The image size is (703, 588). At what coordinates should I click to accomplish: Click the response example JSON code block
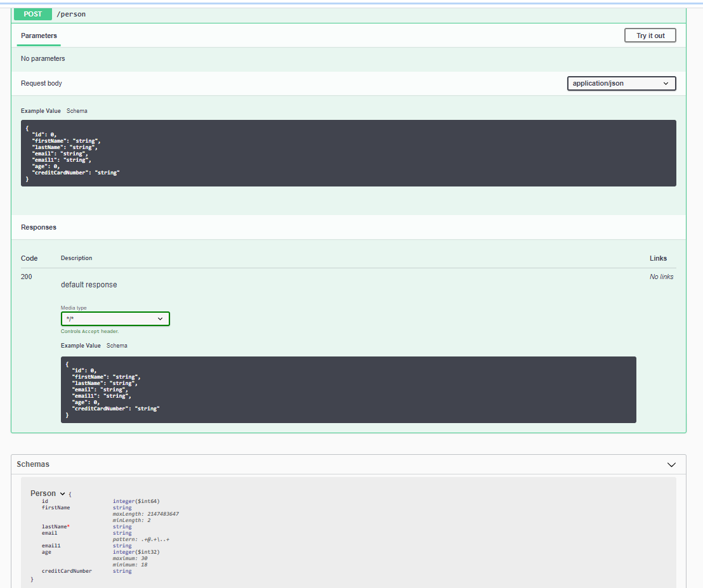348,389
